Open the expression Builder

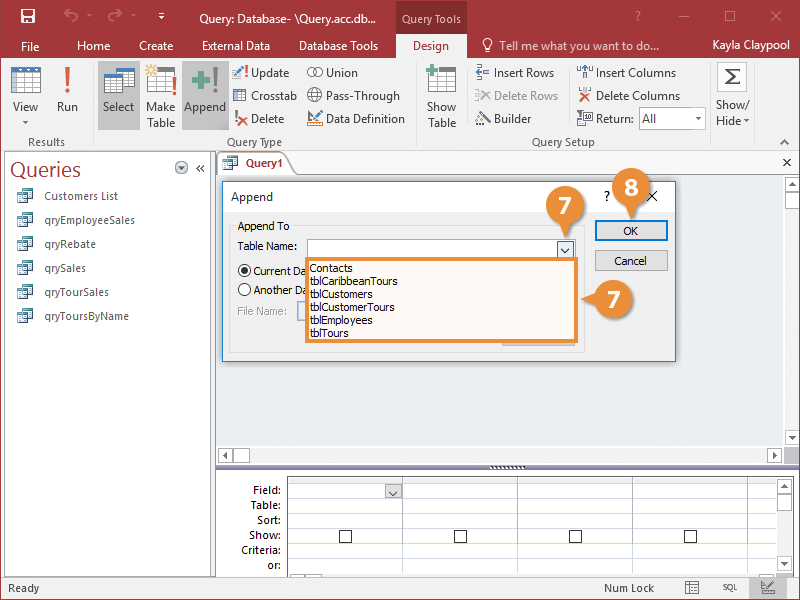(503, 119)
